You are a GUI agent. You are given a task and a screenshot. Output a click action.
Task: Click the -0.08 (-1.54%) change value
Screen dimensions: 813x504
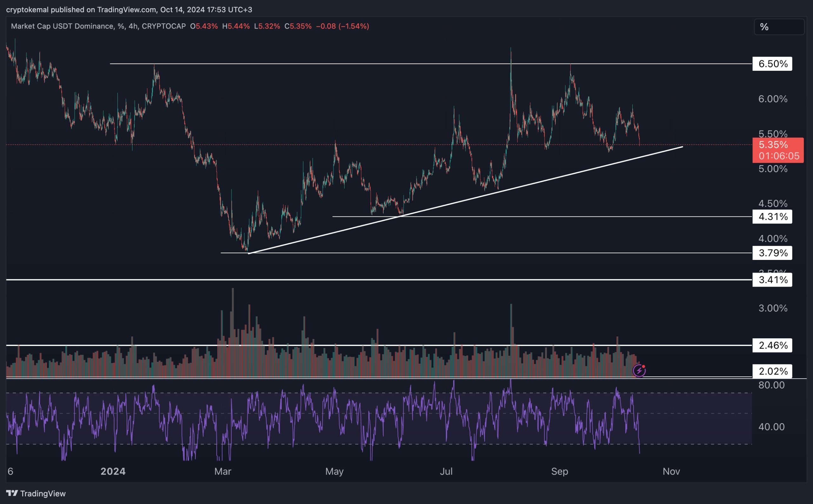tap(342, 26)
